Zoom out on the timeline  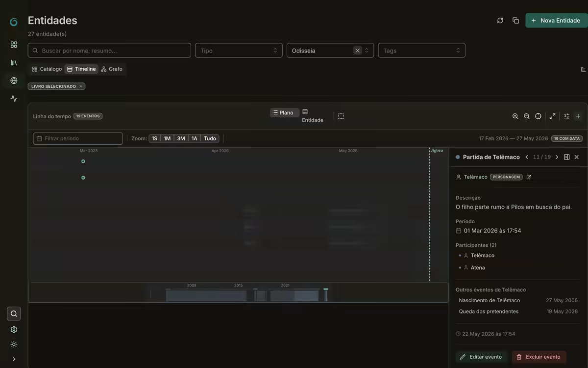click(x=527, y=116)
